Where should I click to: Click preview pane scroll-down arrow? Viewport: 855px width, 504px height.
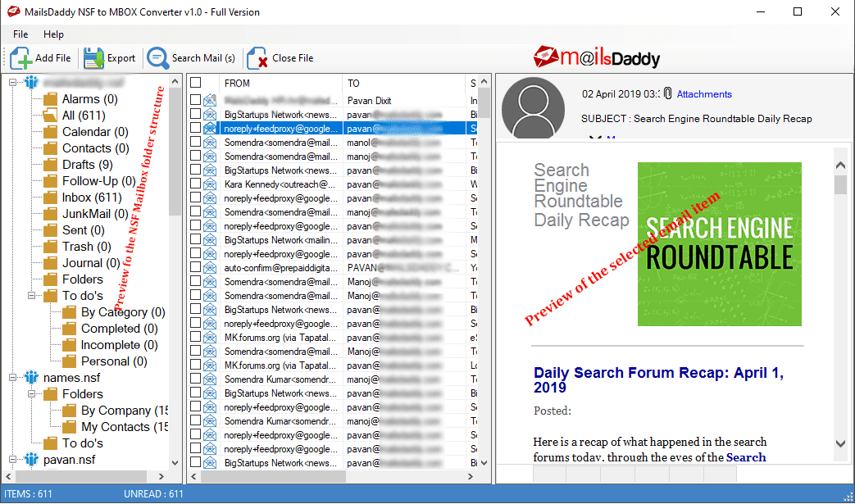tap(840, 443)
